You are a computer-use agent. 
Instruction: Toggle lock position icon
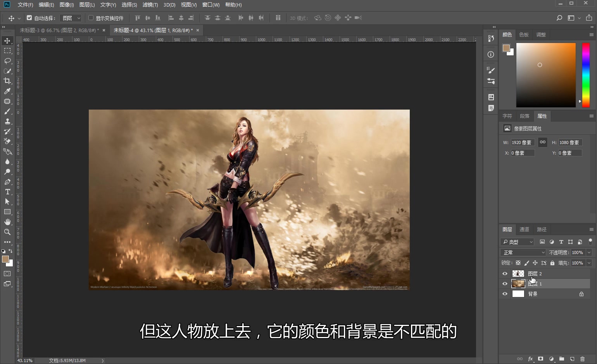click(535, 263)
